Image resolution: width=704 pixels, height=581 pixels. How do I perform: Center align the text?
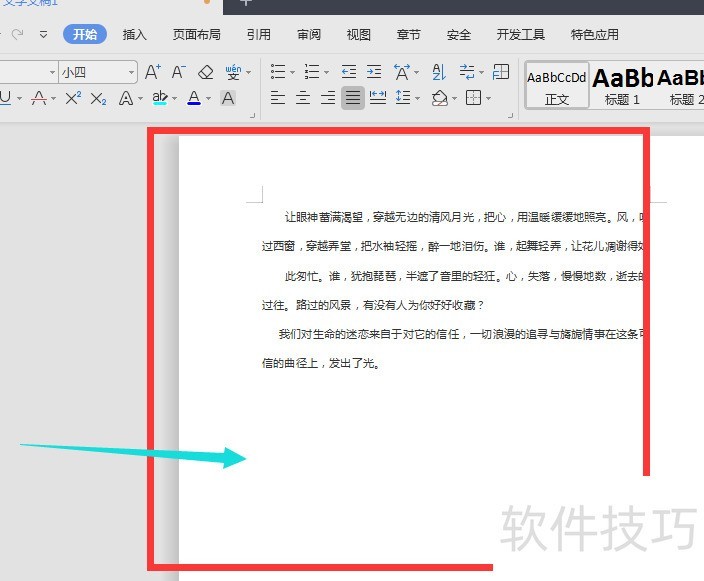coord(303,97)
